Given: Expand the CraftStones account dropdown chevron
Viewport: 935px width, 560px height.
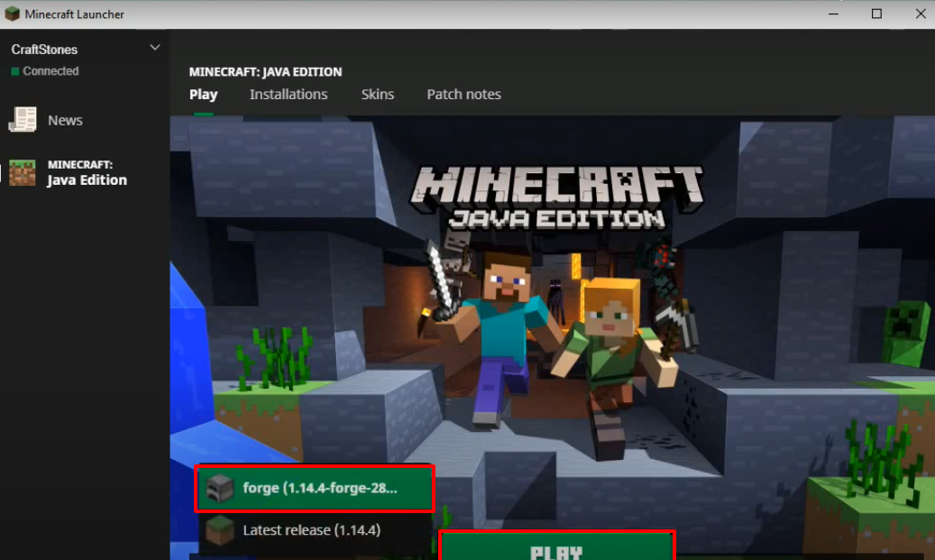Looking at the screenshot, I should 155,47.
